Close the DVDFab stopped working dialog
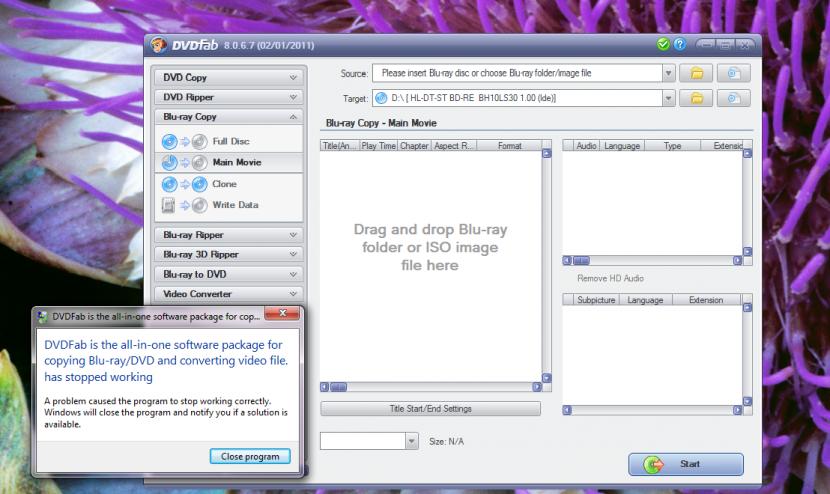 pyautogui.click(x=283, y=313)
